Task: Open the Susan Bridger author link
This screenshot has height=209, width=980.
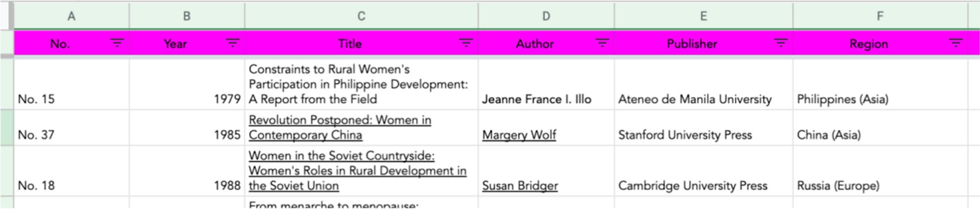Action: coord(520,185)
